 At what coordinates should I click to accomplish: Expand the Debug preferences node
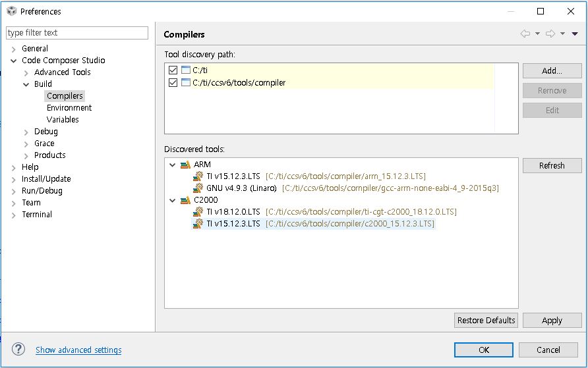coord(26,132)
